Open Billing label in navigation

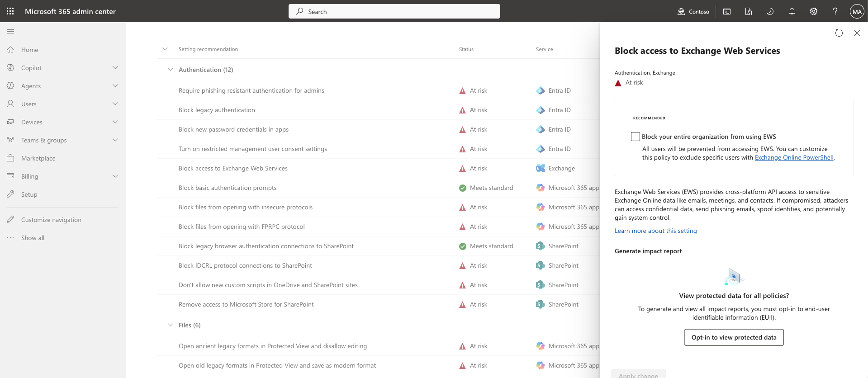(30, 176)
